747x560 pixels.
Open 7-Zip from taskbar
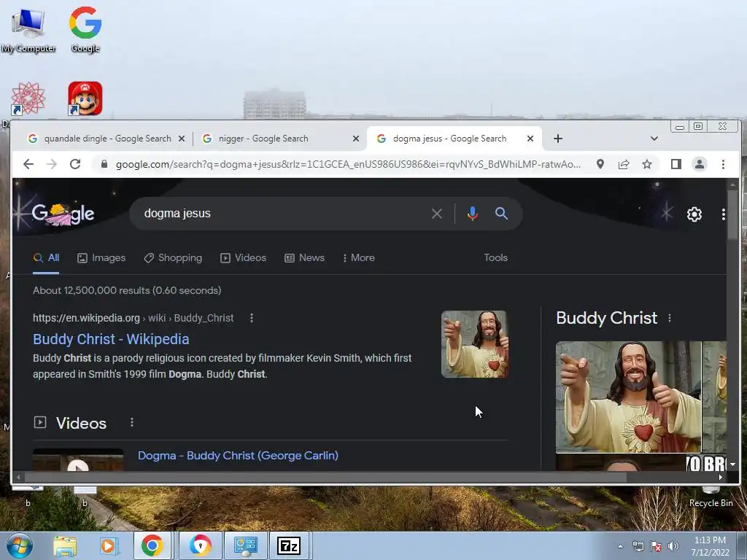point(289,545)
